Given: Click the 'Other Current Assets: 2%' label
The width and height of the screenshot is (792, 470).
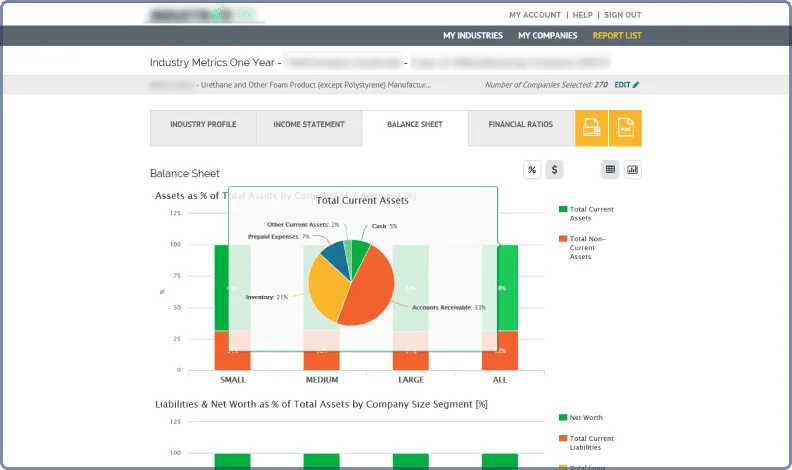Looking at the screenshot, I should [303, 225].
